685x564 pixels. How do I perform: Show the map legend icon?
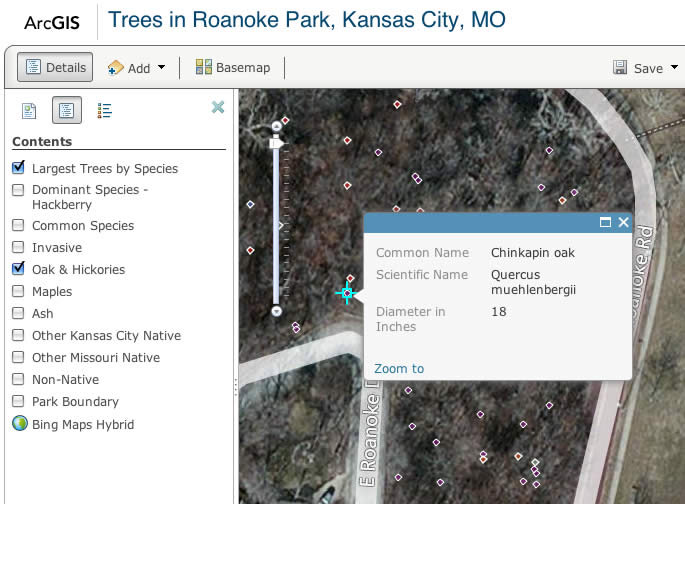104,110
